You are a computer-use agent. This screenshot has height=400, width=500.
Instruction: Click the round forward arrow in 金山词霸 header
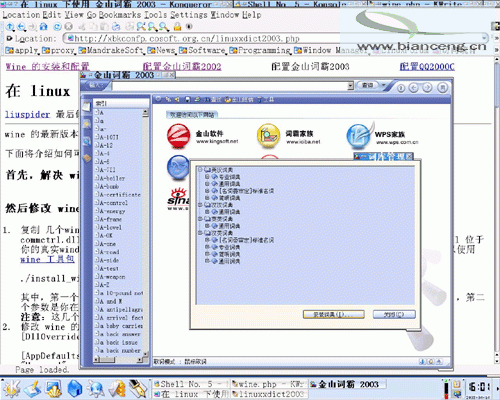427,88
